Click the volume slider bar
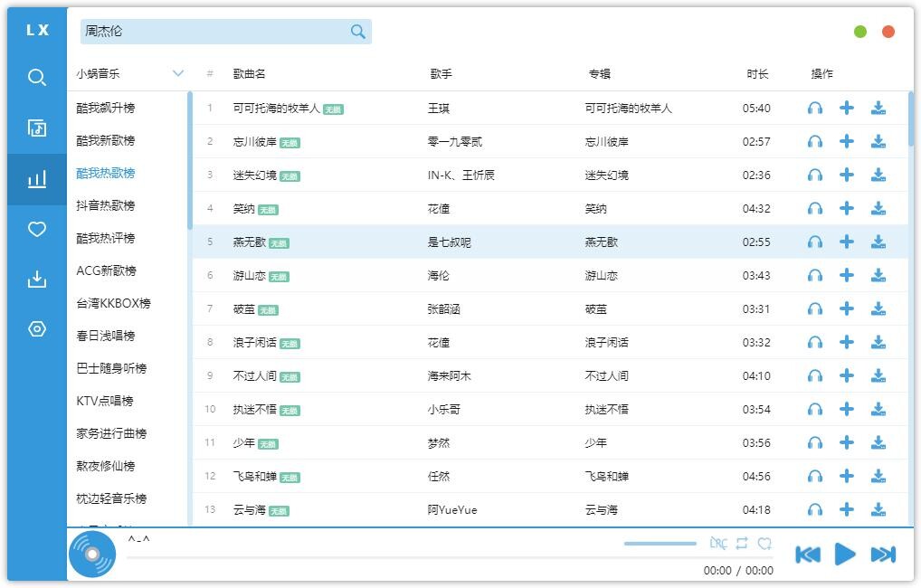921x588 pixels. tap(660, 544)
